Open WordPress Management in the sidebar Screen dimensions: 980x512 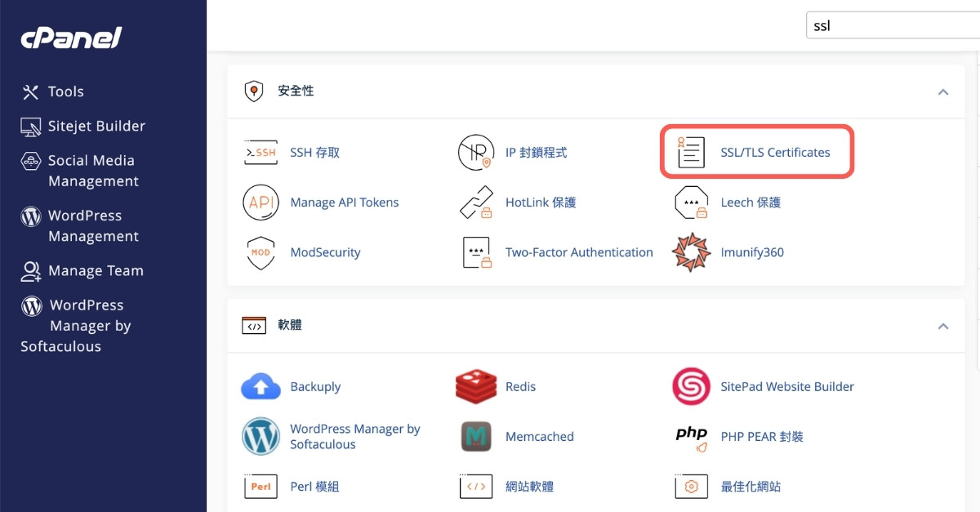tap(93, 226)
